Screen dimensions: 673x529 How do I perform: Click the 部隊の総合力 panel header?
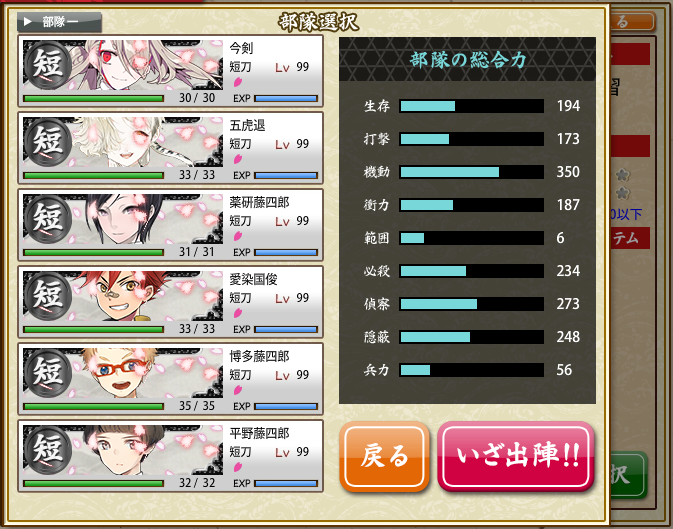pos(467,59)
